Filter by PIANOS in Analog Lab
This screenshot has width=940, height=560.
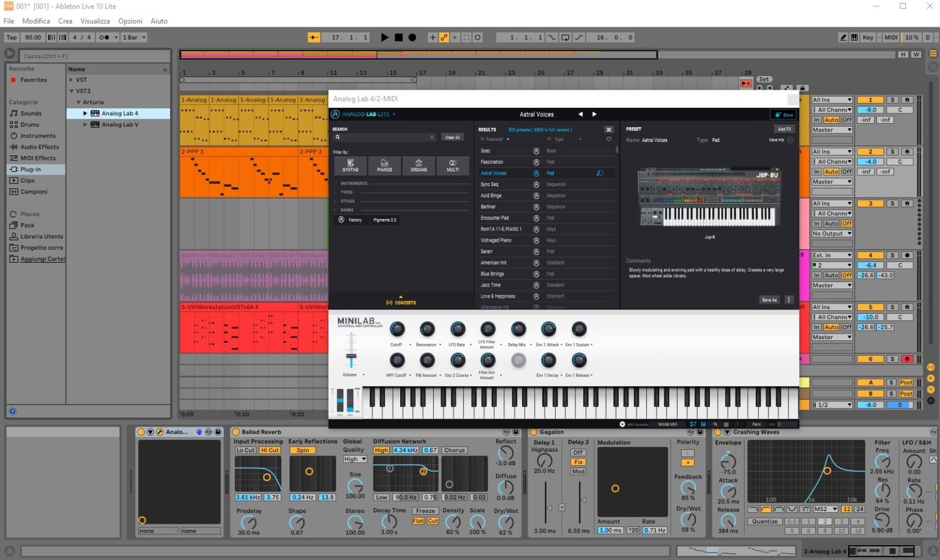click(x=384, y=165)
